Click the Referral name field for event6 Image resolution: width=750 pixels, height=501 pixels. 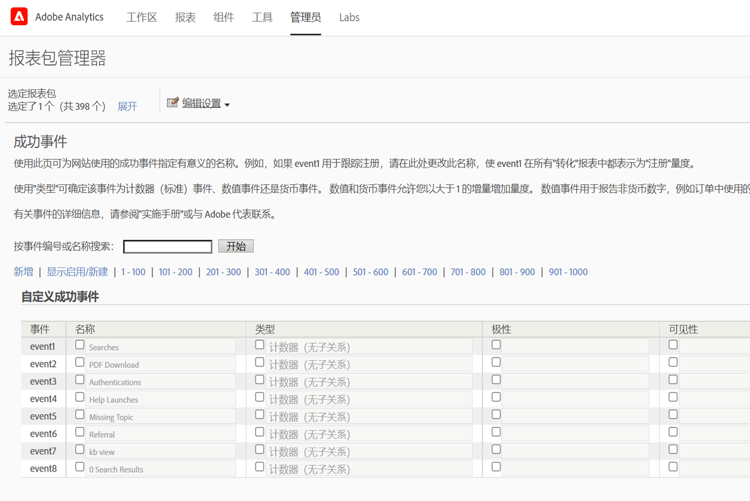pos(161,434)
